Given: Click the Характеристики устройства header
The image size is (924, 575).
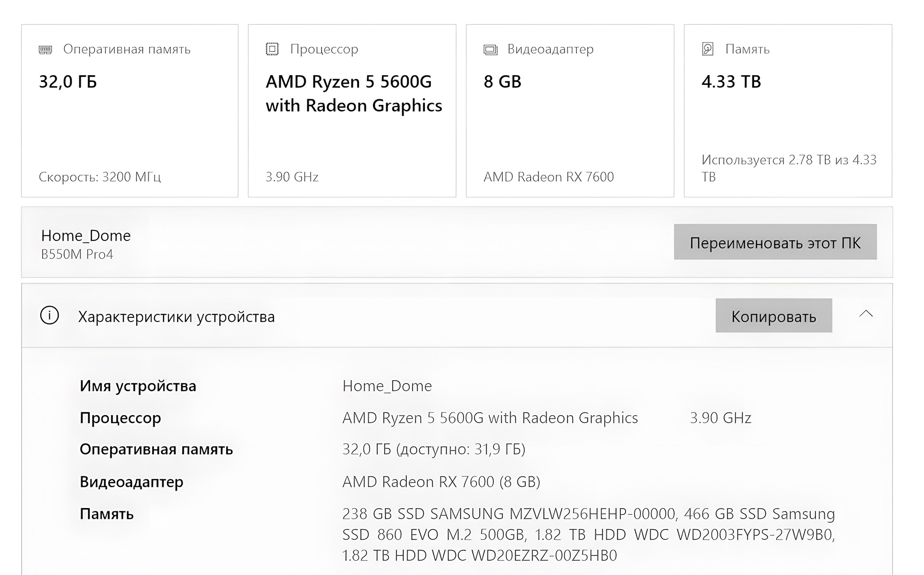Looking at the screenshot, I should click(176, 317).
